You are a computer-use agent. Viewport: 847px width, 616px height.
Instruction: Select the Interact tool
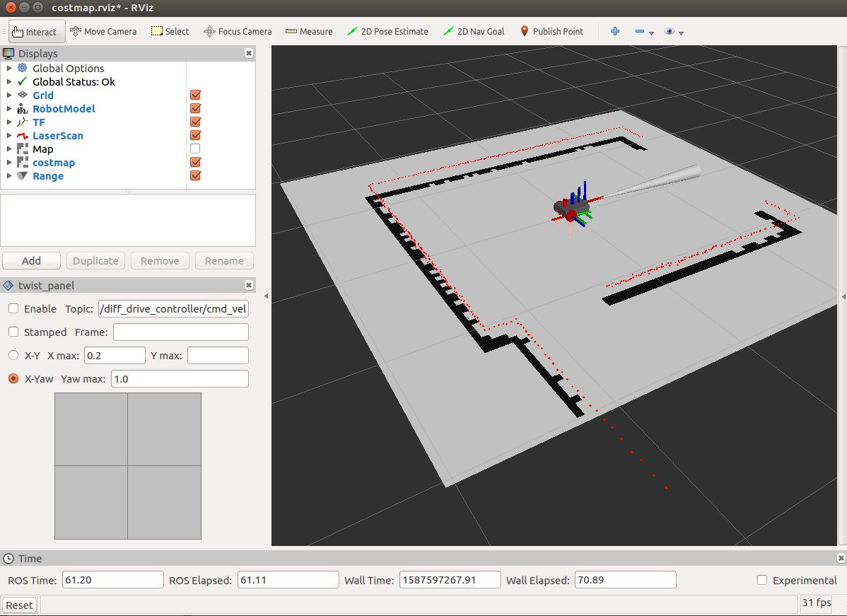[x=37, y=31]
